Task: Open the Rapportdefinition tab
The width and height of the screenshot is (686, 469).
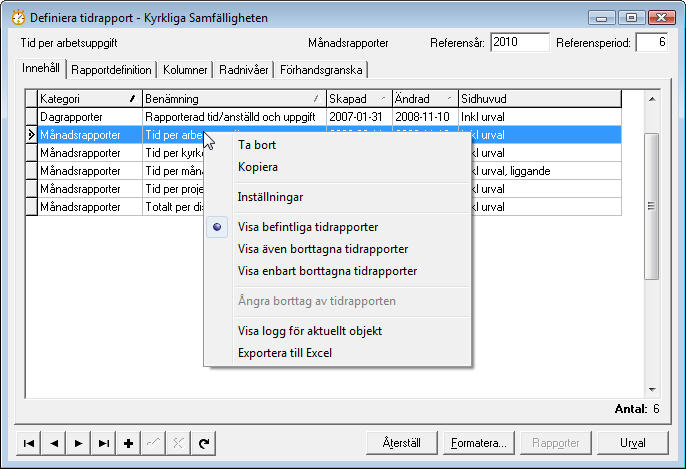Action: pos(111,70)
